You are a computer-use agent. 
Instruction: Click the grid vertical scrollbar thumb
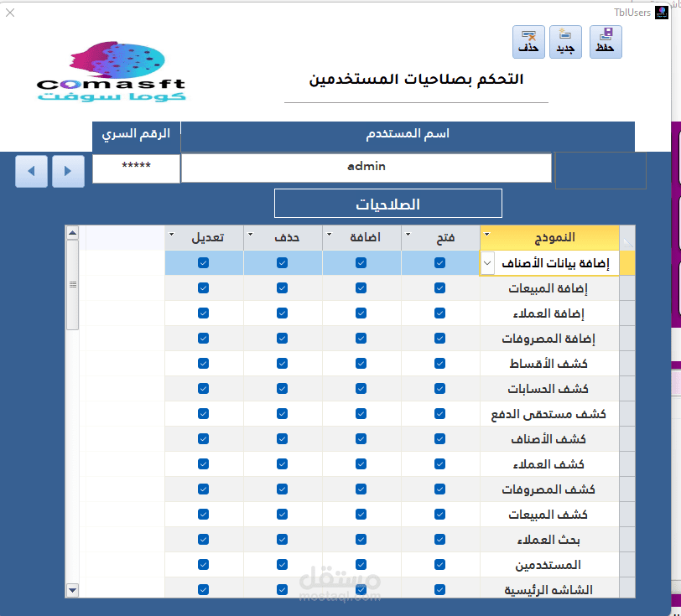point(72,285)
